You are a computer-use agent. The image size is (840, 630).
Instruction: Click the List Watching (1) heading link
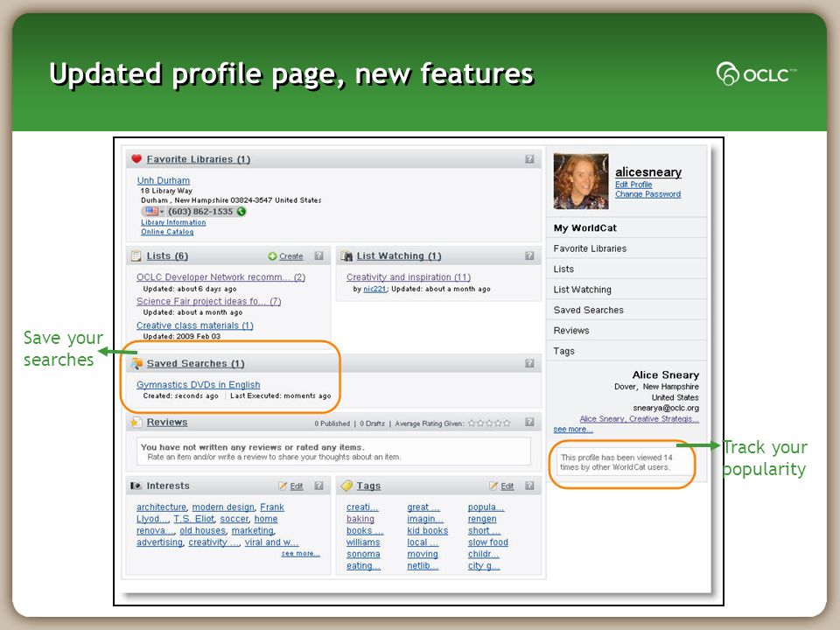(399, 256)
